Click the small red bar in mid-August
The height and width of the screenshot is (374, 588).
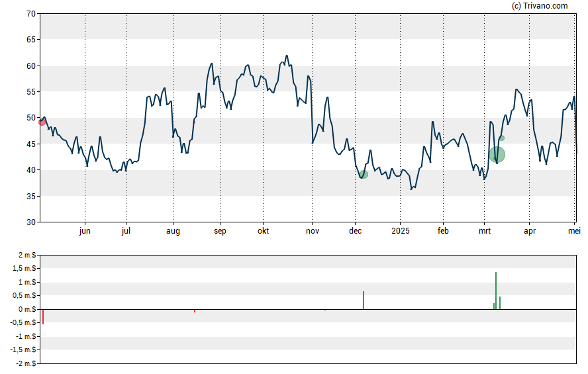coord(195,310)
